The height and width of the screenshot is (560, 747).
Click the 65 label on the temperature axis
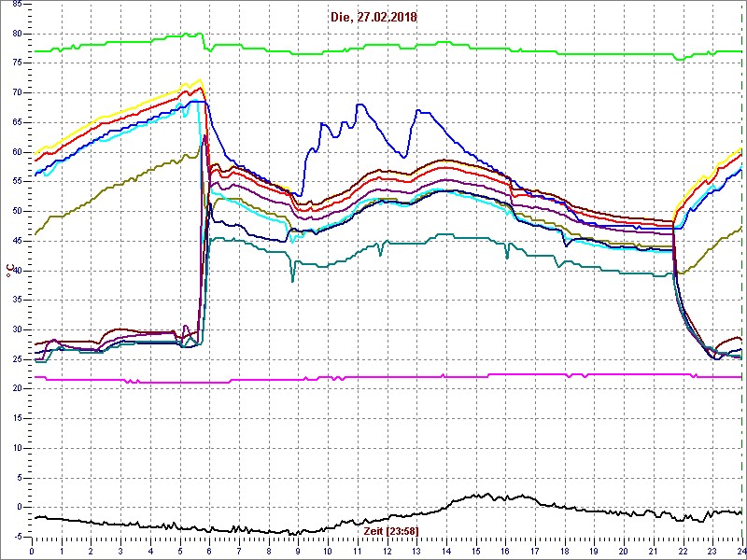tap(17, 122)
